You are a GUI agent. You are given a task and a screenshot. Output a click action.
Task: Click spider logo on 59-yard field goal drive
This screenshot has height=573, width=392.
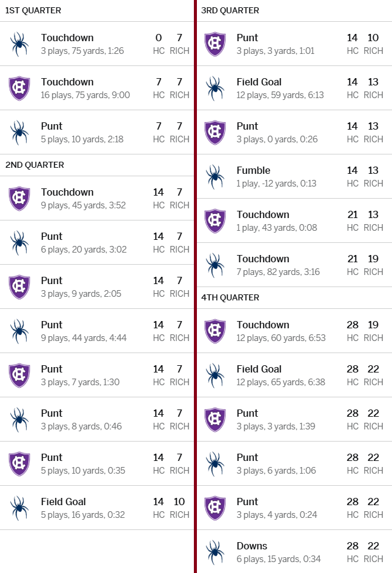point(215,88)
